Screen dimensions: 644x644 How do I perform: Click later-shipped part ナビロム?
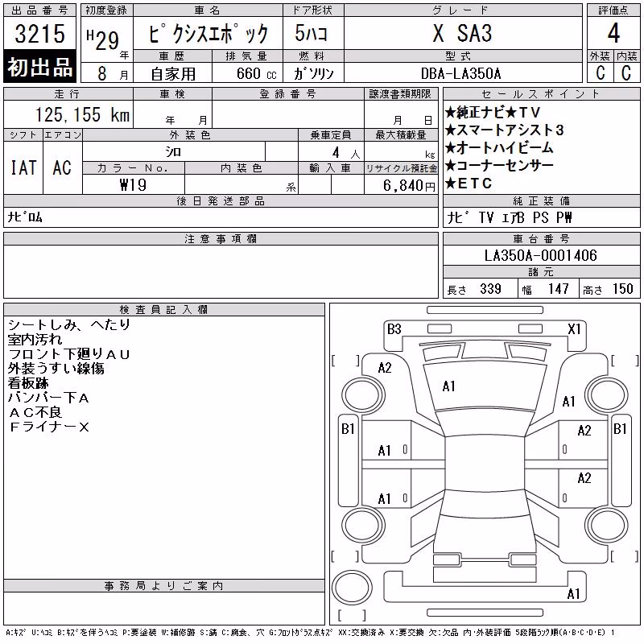[25, 217]
